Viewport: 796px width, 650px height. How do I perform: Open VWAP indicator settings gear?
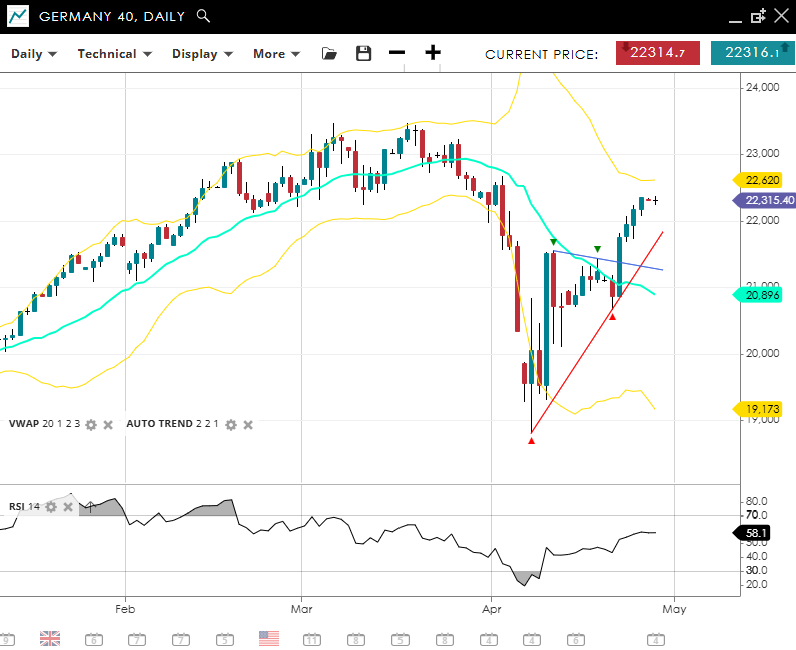[x=91, y=425]
